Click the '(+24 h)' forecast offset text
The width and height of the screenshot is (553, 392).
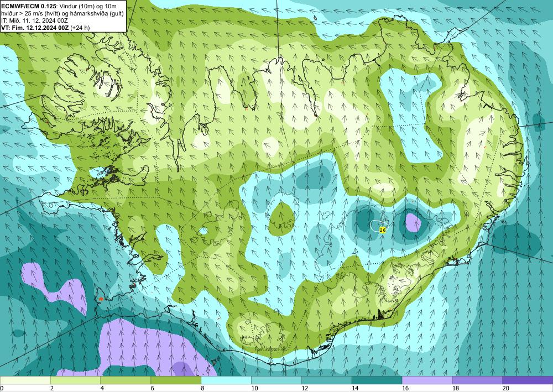coord(80,28)
